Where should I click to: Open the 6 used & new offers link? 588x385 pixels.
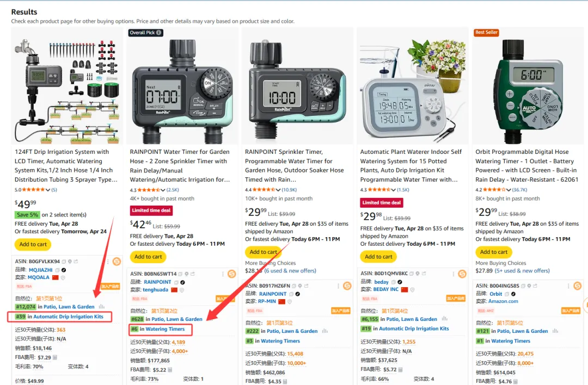290,270
